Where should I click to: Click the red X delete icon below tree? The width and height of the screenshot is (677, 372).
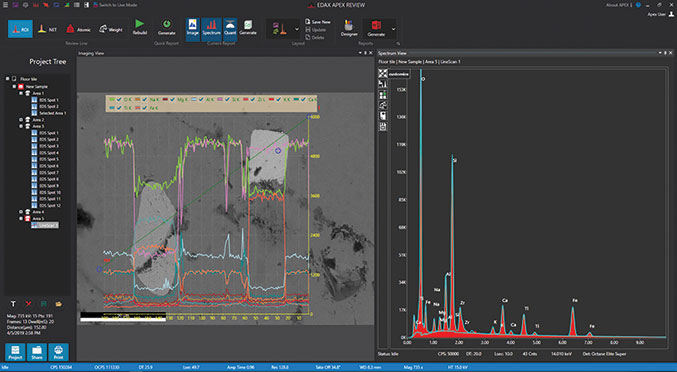click(28, 304)
